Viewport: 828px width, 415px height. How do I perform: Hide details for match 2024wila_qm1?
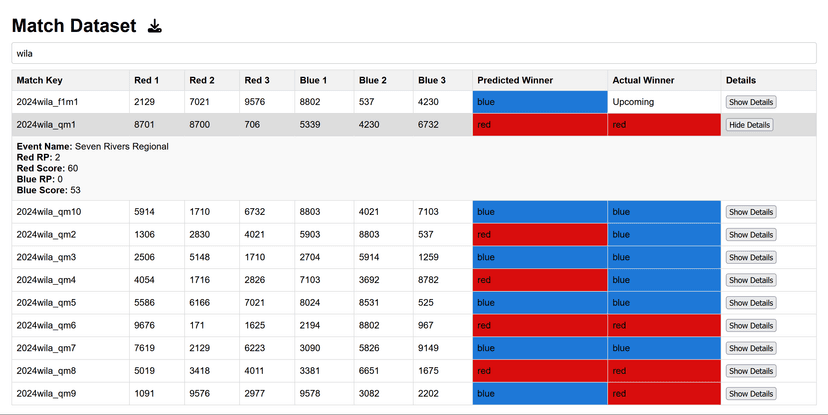(749, 125)
